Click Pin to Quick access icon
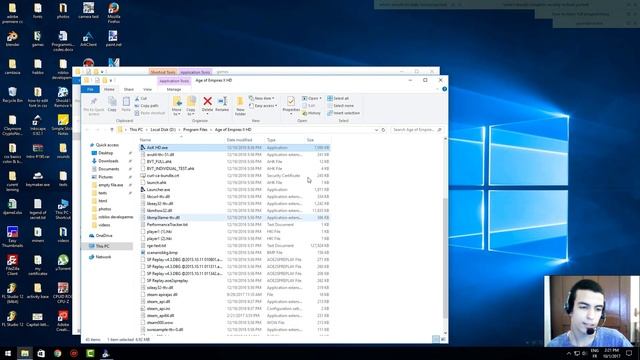The width and height of the screenshot is (640, 360). (x=94, y=102)
